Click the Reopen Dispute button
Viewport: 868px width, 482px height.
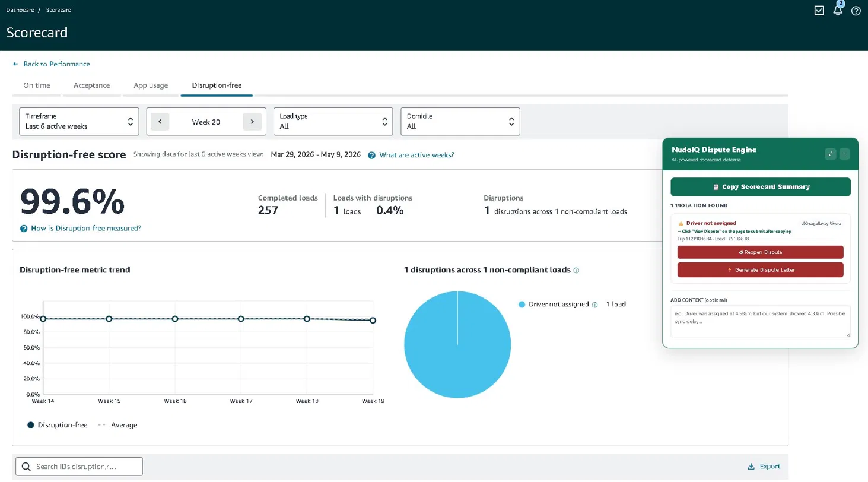[761, 252]
